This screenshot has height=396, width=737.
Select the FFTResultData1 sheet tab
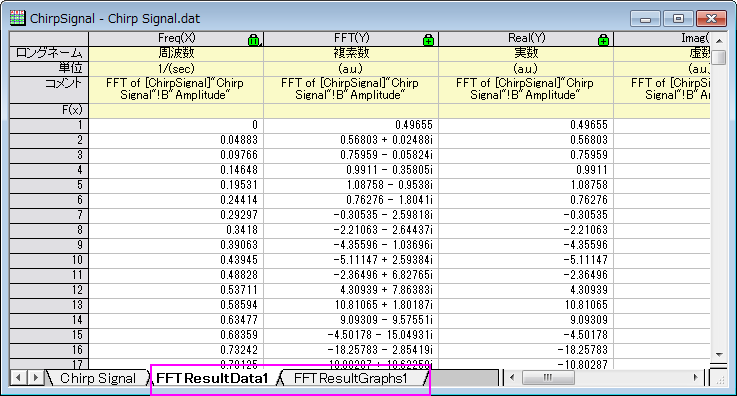212,378
